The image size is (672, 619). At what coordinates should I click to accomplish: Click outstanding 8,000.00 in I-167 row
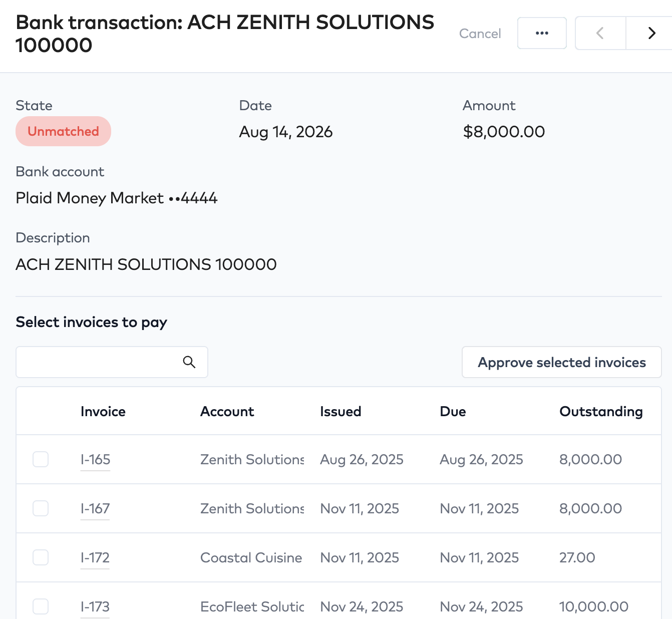(x=590, y=508)
